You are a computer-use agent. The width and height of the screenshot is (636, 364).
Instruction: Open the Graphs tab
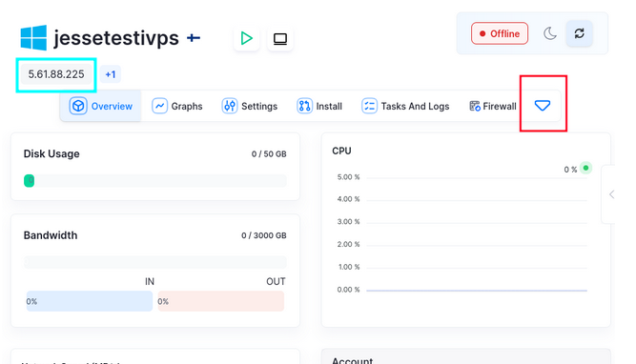point(177,106)
